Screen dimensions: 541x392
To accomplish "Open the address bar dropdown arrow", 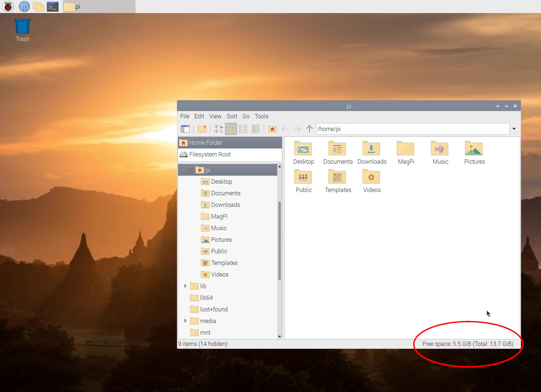I will click(x=514, y=129).
